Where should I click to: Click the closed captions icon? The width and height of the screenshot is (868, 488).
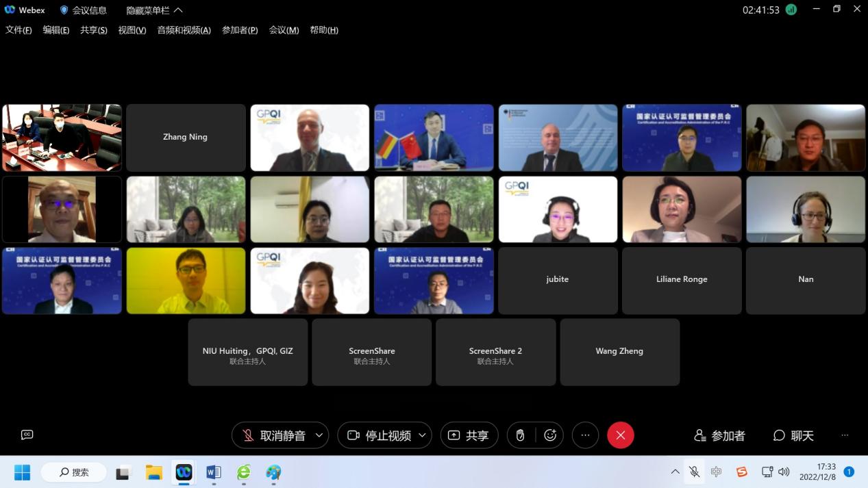[27, 435]
